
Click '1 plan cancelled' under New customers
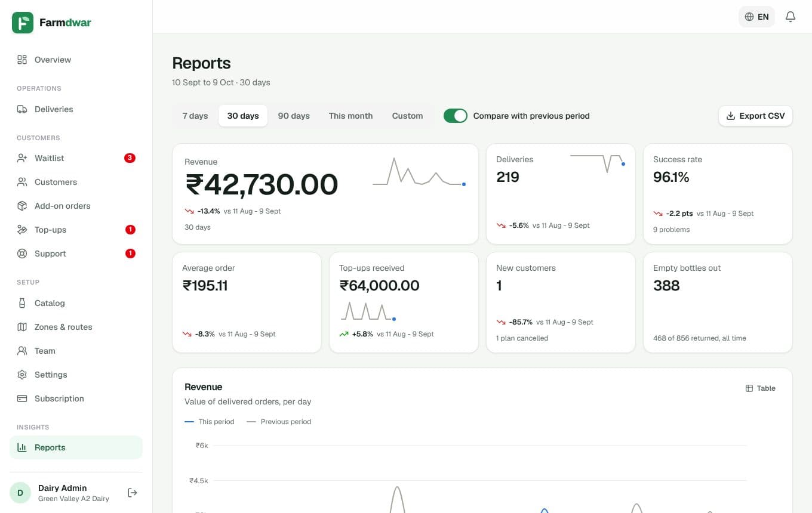522,338
